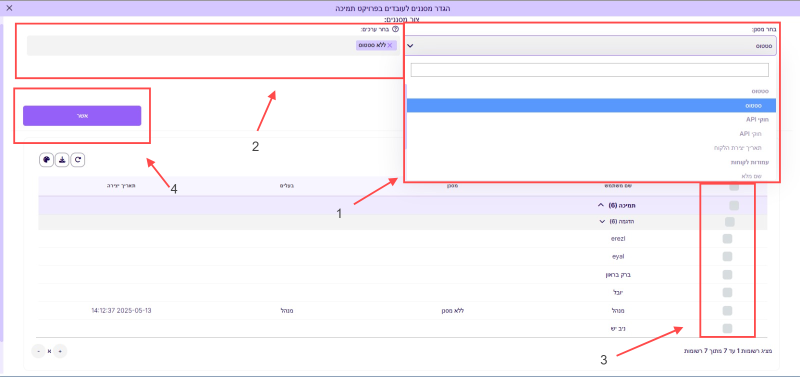Check the box for user eyal
Viewport: 800px width, 377px height.
pyautogui.click(x=728, y=256)
